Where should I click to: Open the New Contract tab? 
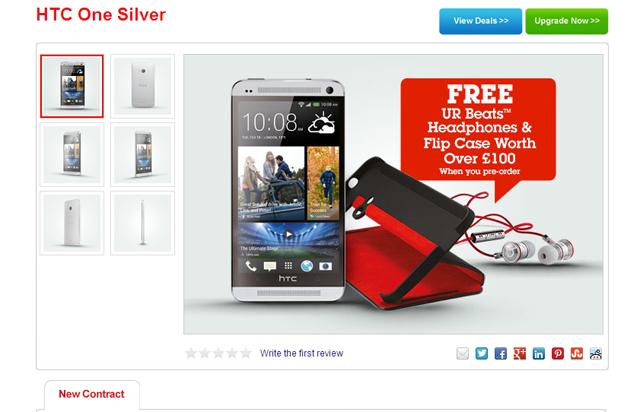click(x=91, y=394)
